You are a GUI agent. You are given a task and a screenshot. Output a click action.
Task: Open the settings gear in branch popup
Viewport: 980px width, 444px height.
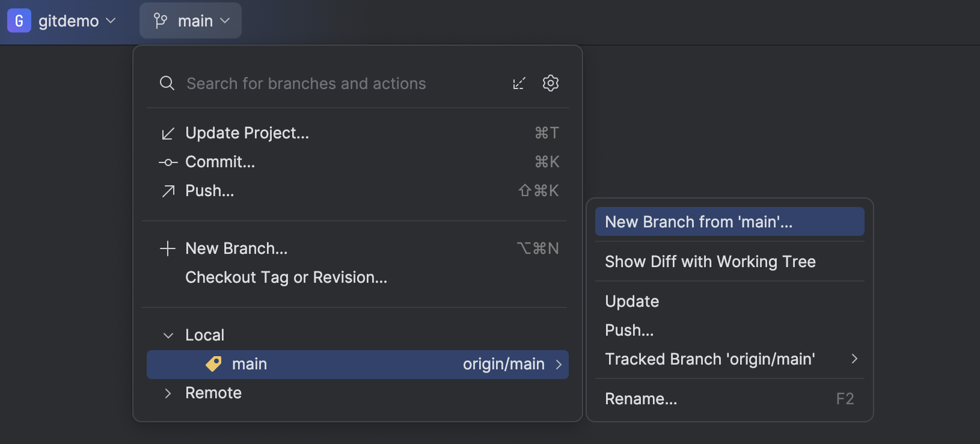[551, 83]
